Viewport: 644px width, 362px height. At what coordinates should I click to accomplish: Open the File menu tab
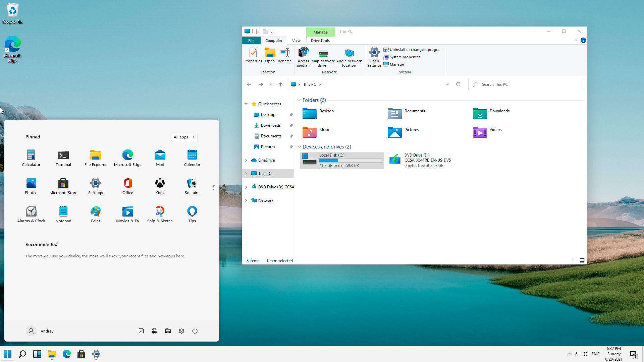tap(251, 40)
